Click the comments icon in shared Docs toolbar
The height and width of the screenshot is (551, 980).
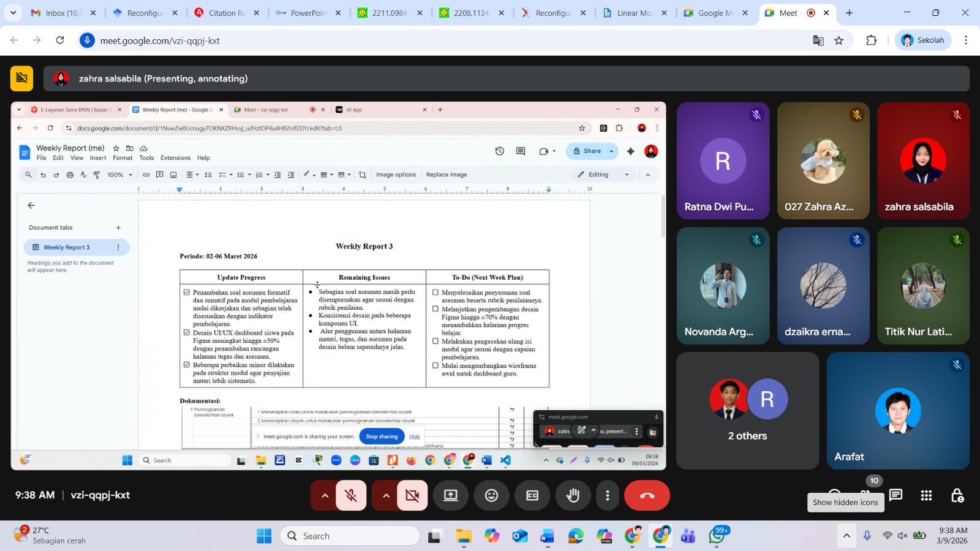521,151
